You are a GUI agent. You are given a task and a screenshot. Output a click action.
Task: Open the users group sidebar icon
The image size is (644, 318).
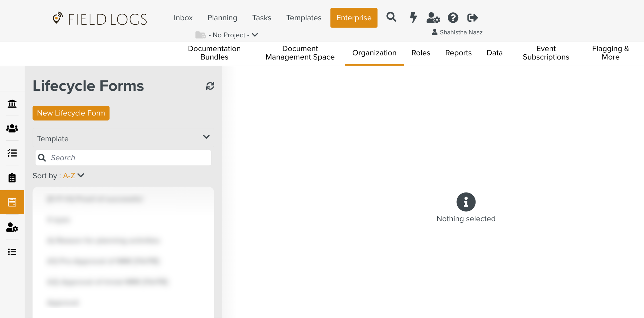pyautogui.click(x=12, y=128)
